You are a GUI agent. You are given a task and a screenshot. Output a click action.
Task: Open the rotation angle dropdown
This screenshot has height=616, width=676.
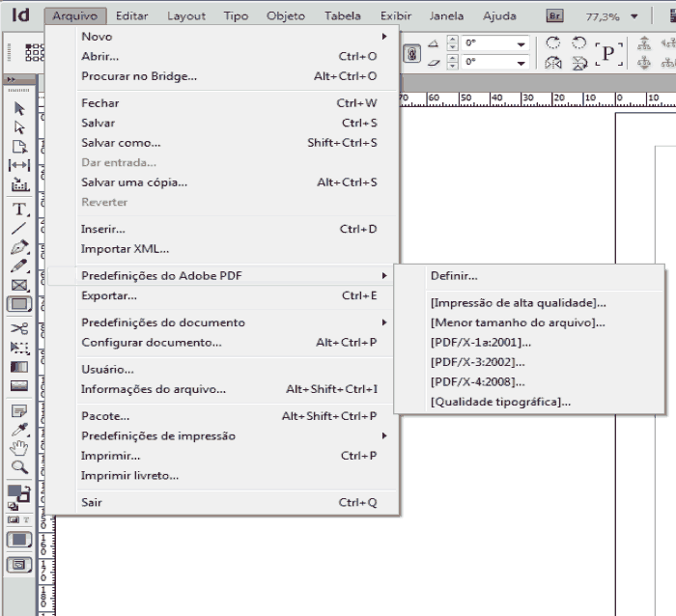click(x=521, y=44)
